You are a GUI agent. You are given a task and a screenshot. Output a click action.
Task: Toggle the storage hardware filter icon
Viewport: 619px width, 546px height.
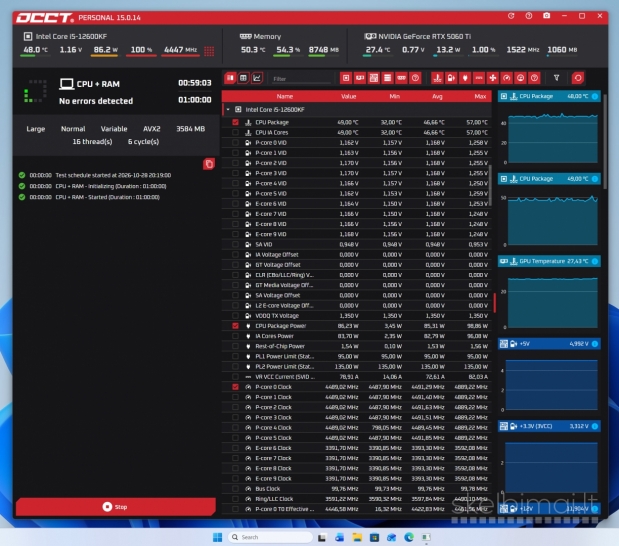click(387, 78)
